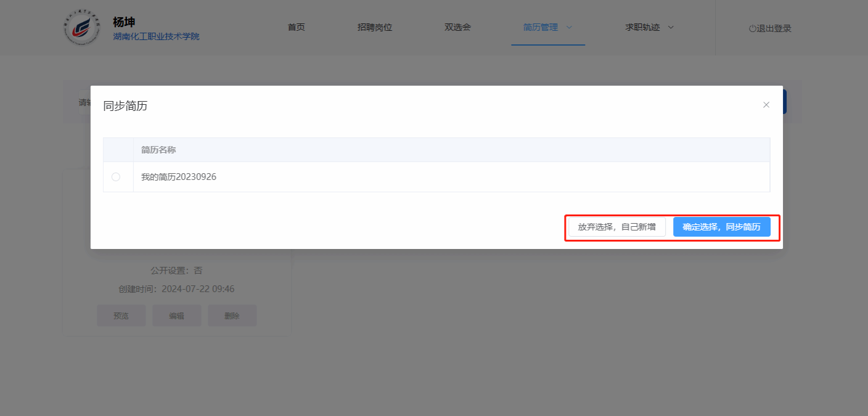Click the 预览 button on resume card
This screenshot has height=416, width=868.
121,316
